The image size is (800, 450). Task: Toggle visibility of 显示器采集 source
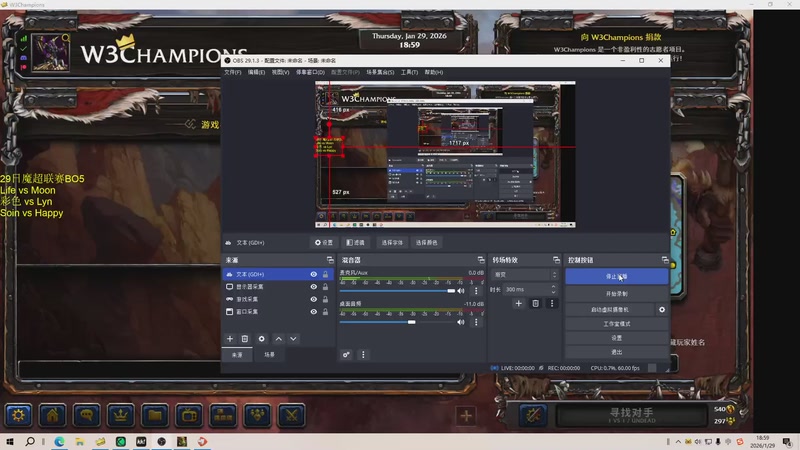tap(314, 287)
